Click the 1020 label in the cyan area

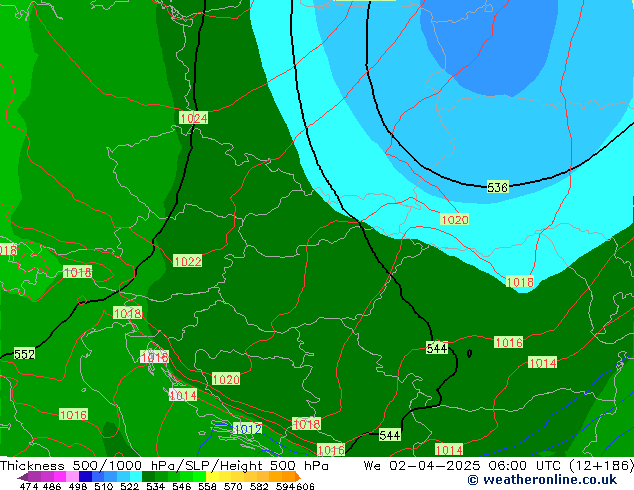454,220
